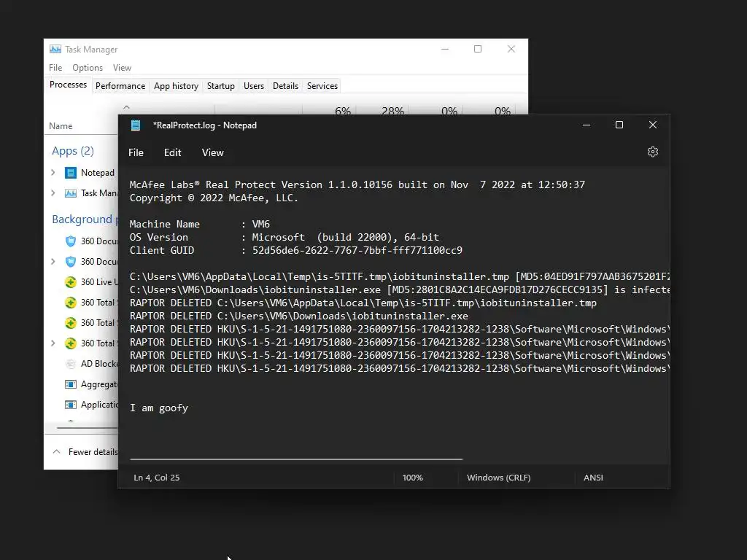Screen dimensions: 747x560
Task: Click Fewer details button
Action: (85, 451)
